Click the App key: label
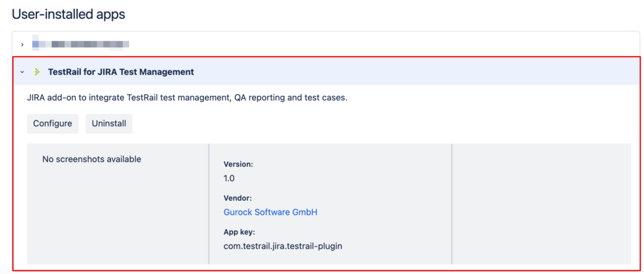Viewport: 644px width, 274px height. click(239, 232)
